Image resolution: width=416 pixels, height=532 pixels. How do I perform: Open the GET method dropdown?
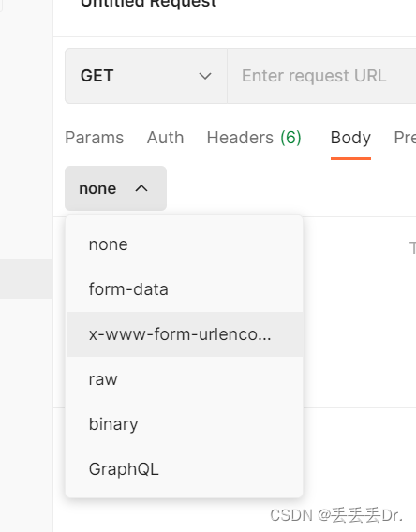coord(146,76)
